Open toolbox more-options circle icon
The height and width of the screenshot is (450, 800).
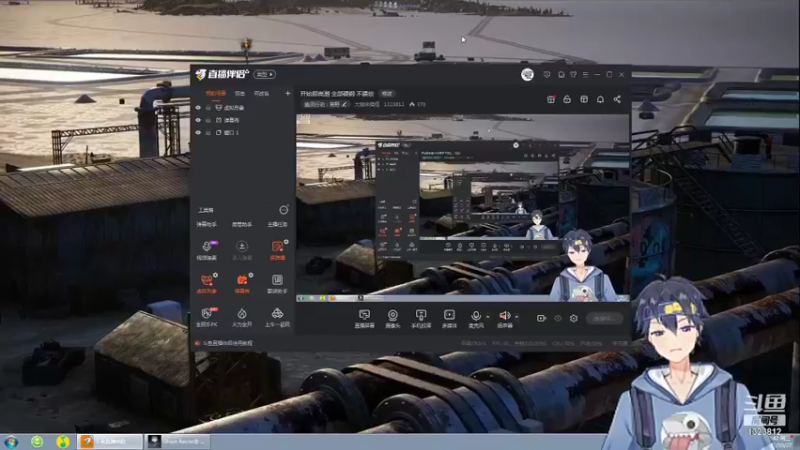(284, 210)
